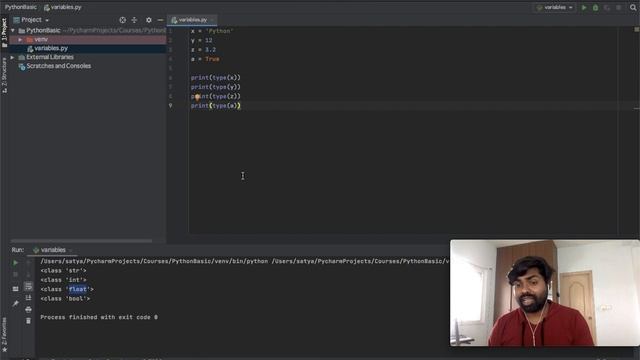Click the stop icon in top toolbar
Image resolution: width=640 pixels, height=360 pixels.
618,7
